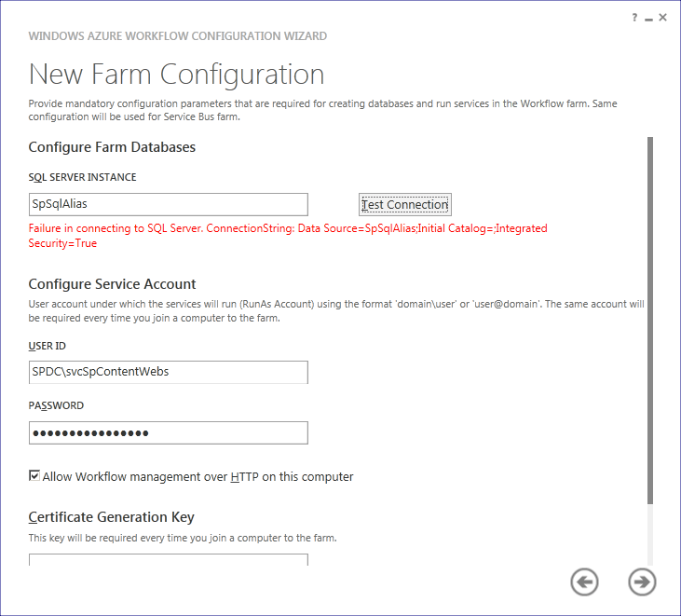This screenshot has width=681, height=616.
Task: Click the PASSWORD label
Action: click(56, 405)
